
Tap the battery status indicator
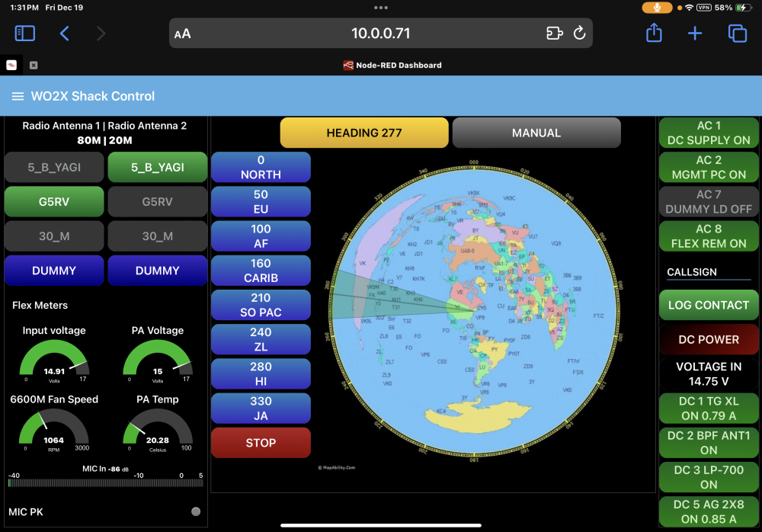pos(744,8)
